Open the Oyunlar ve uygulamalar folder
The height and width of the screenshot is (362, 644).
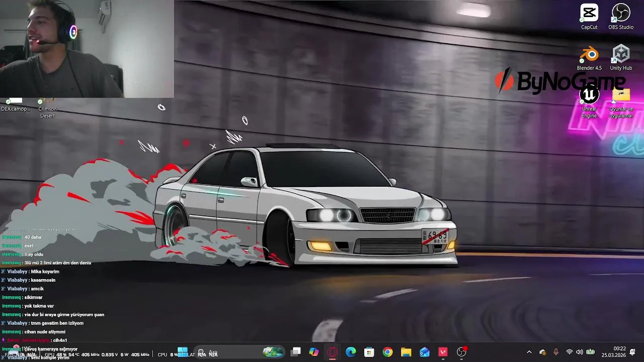pos(621,103)
